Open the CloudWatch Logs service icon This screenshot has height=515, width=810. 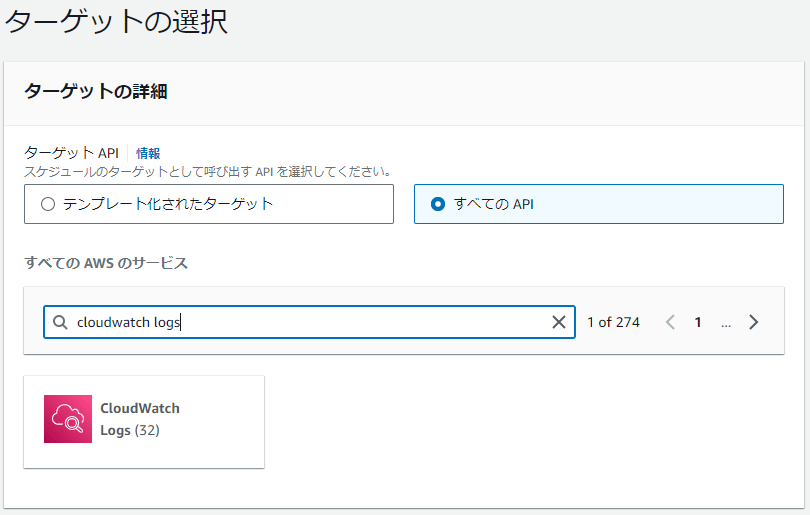pos(68,419)
